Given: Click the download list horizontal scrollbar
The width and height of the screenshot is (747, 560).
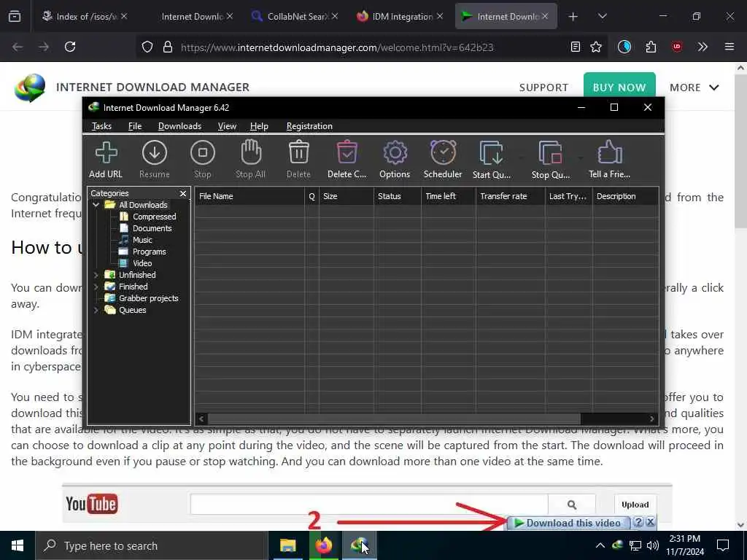Looking at the screenshot, I should tap(394, 419).
